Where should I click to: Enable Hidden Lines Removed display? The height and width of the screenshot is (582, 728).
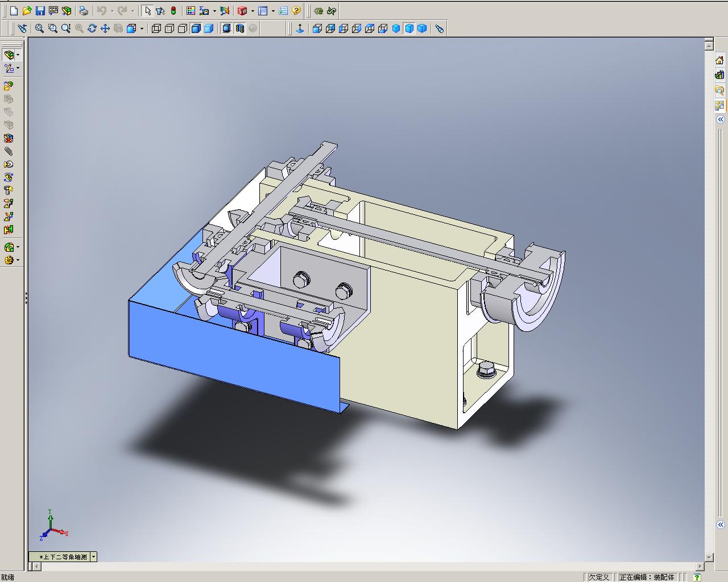tap(183, 28)
